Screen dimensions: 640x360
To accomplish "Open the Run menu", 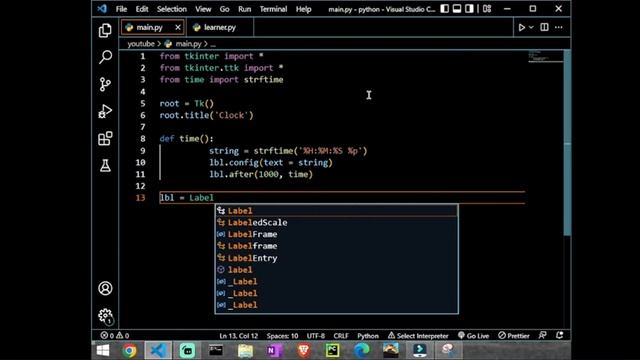I will pos(244,9).
